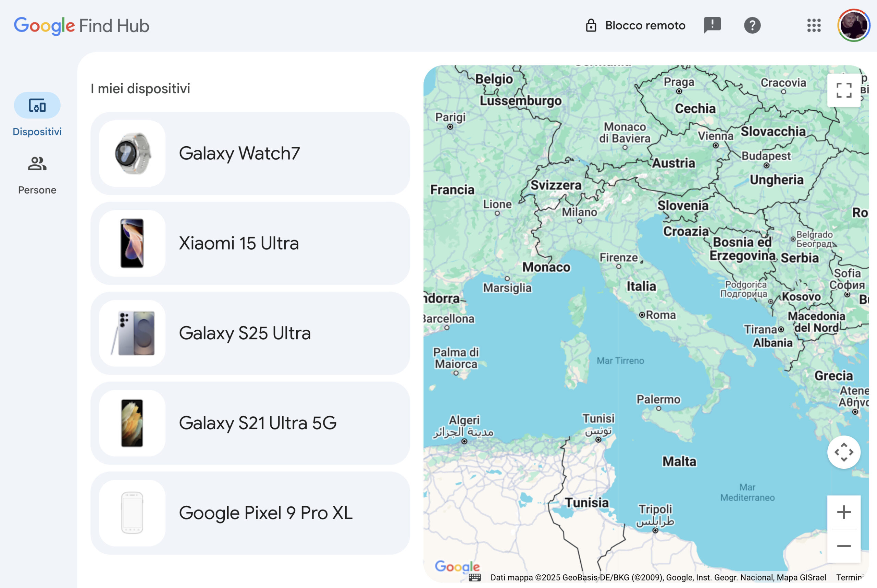
Task: Toggle fullscreen map view
Action: point(844,90)
